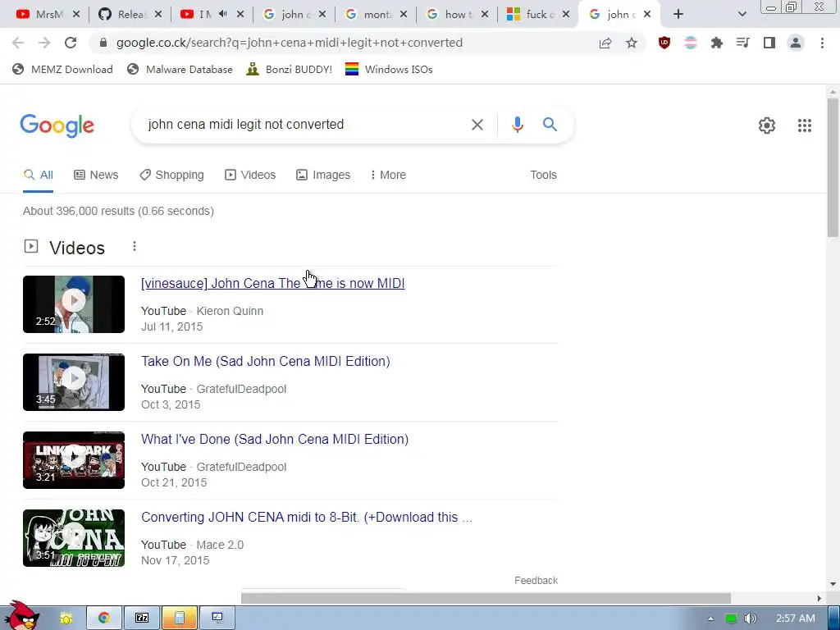Open Chrome from the taskbar
Screen dimensions: 840x630
104,619
